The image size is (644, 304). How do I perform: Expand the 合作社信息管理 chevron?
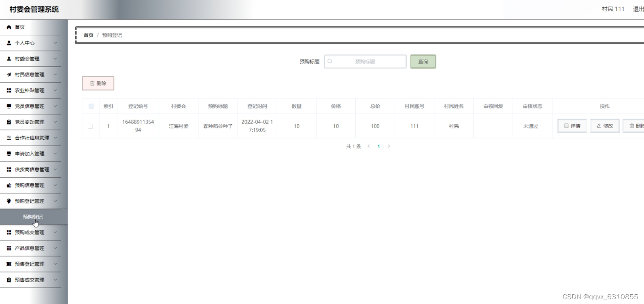(55, 138)
